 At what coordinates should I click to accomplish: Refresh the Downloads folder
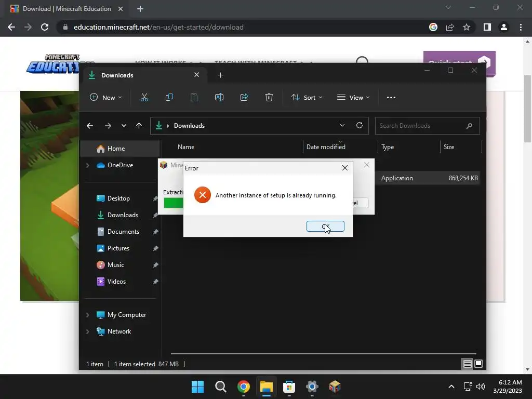coord(360,126)
